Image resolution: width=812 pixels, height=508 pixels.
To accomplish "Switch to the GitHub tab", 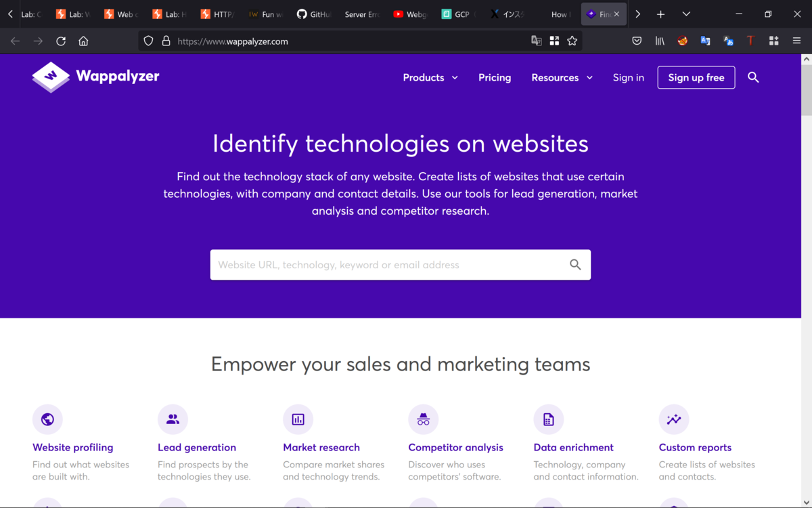I will [x=315, y=14].
